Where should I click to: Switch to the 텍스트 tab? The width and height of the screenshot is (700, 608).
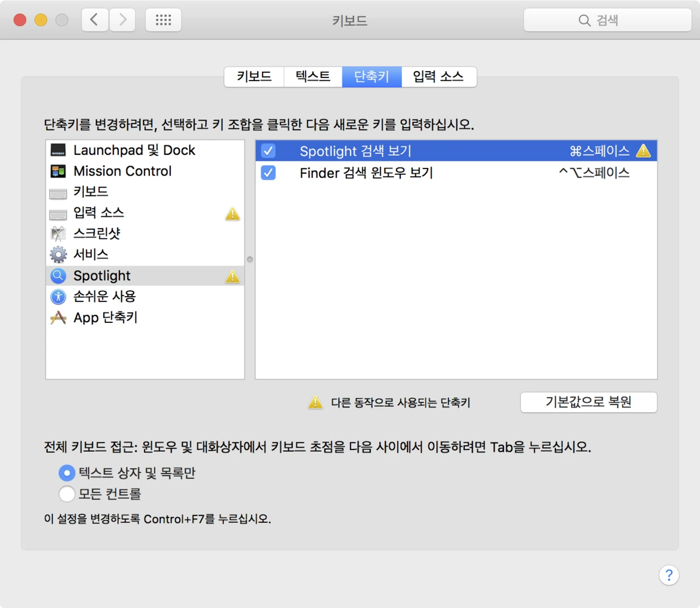click(313, 76)
